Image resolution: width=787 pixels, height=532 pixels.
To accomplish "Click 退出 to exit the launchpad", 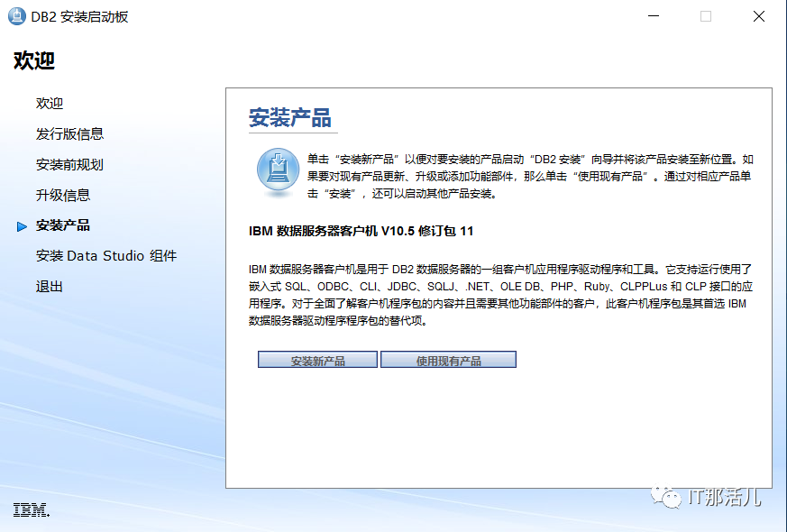I will [x=50, y=287].
